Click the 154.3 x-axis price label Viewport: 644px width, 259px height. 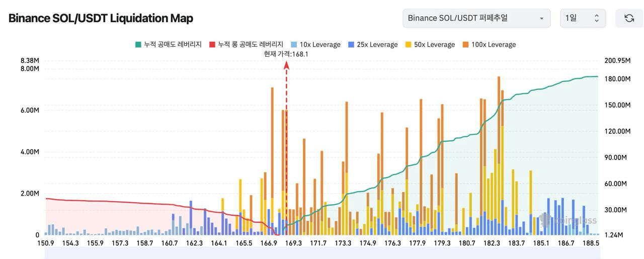pos(70,243)
